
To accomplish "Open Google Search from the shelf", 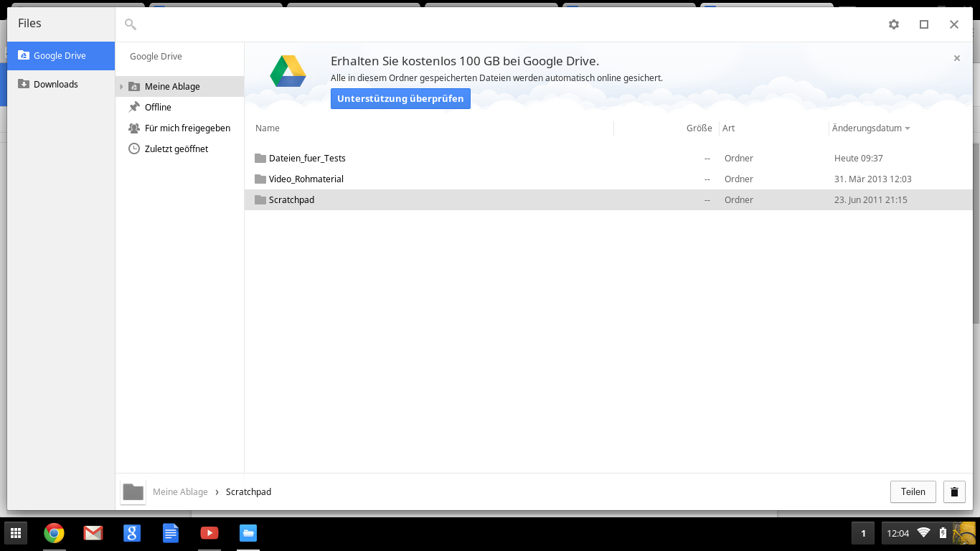I will [x=131, y=533].
